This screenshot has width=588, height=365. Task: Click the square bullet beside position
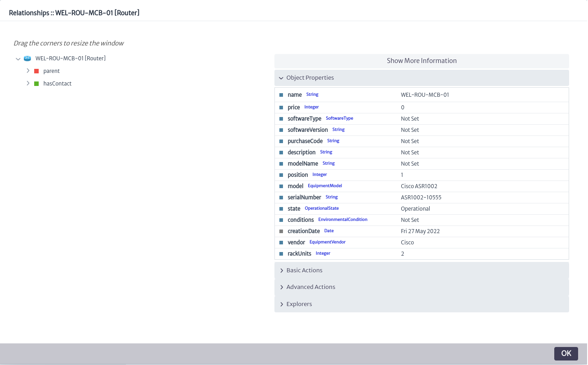pos(281,175)
